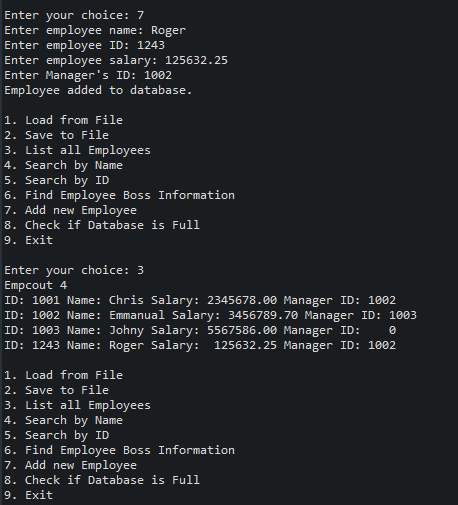
Task: Click the last '9. Exit' menu line
Action: point(28,495)
